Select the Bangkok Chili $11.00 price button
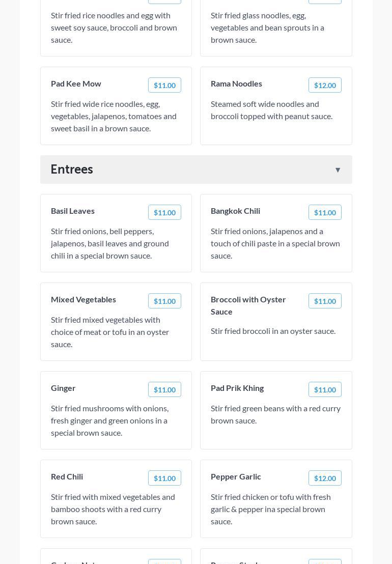The height and width of the screenshot is (564, 392). point(325,213)
